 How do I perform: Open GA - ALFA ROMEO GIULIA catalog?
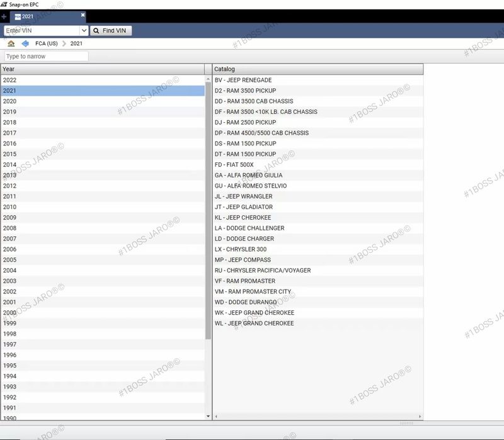(x=318, y=175)
